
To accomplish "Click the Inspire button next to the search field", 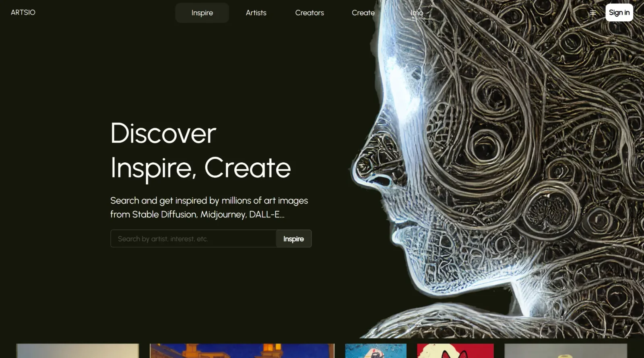I will tap(293, 239).
